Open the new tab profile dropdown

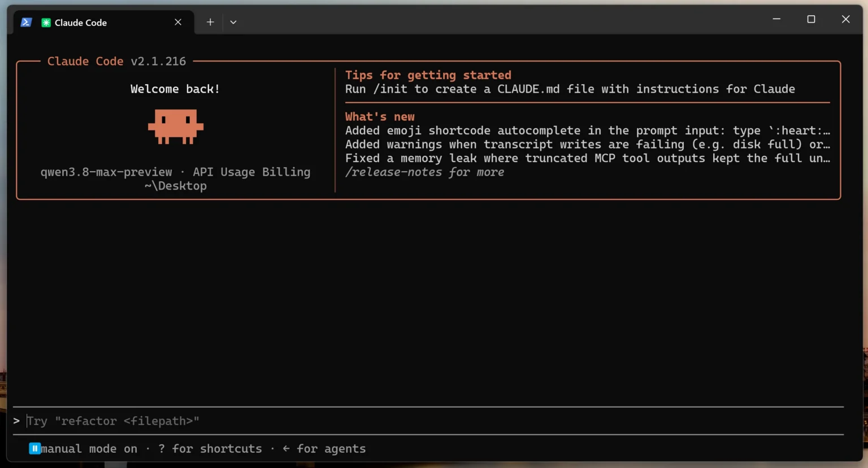coord(233,22)
